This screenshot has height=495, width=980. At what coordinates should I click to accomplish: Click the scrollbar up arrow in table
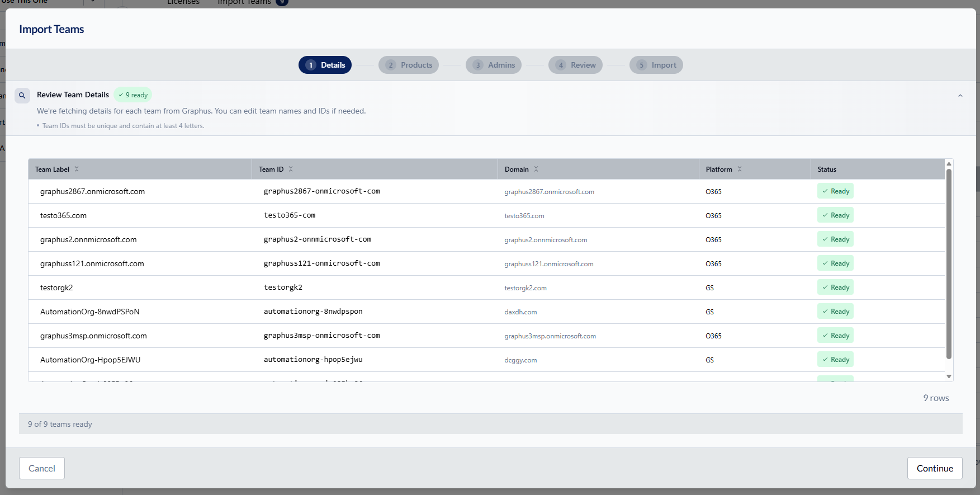pyautogui.click(x=949, y=164)
